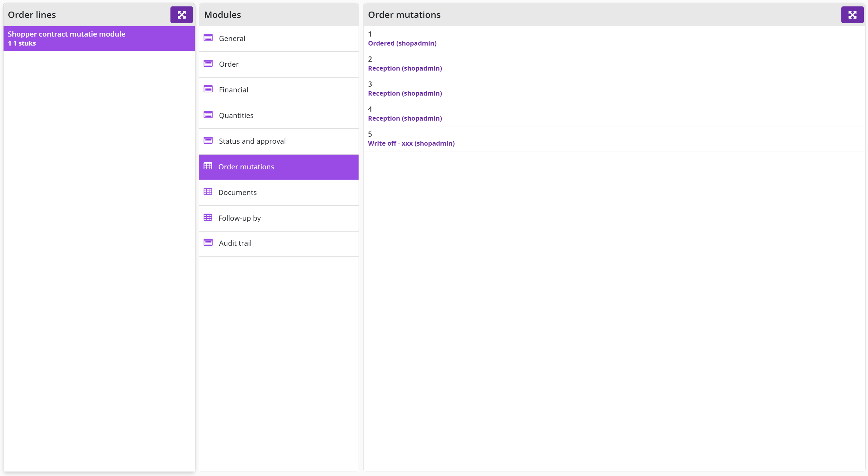
Task: Switch to the Financial module
Action: tap(279, 90)
